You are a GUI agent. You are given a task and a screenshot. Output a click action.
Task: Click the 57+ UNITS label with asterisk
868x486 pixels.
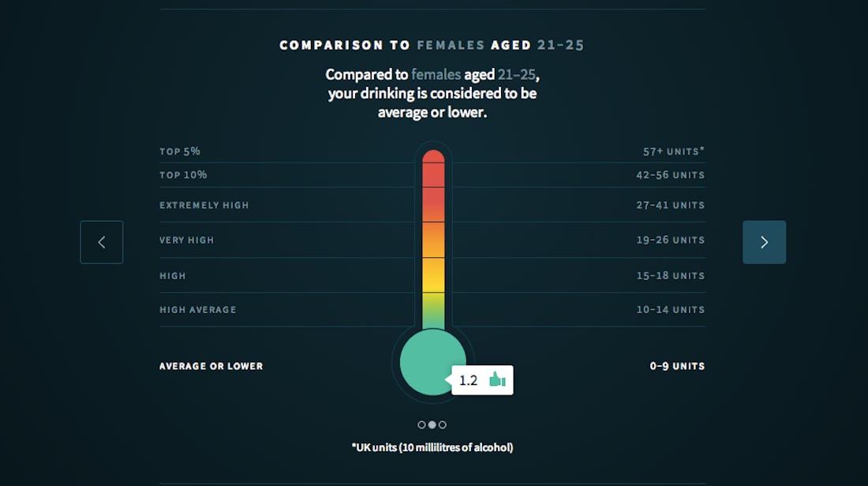click(675, 151)
